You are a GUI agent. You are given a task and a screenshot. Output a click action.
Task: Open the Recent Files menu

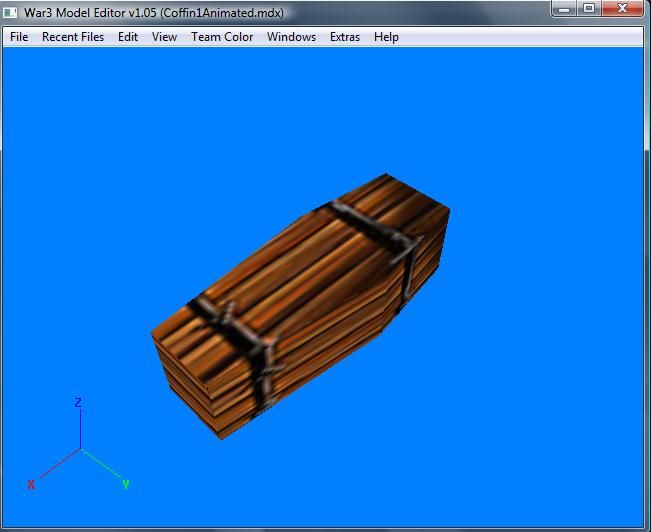(x=73, y=37)
